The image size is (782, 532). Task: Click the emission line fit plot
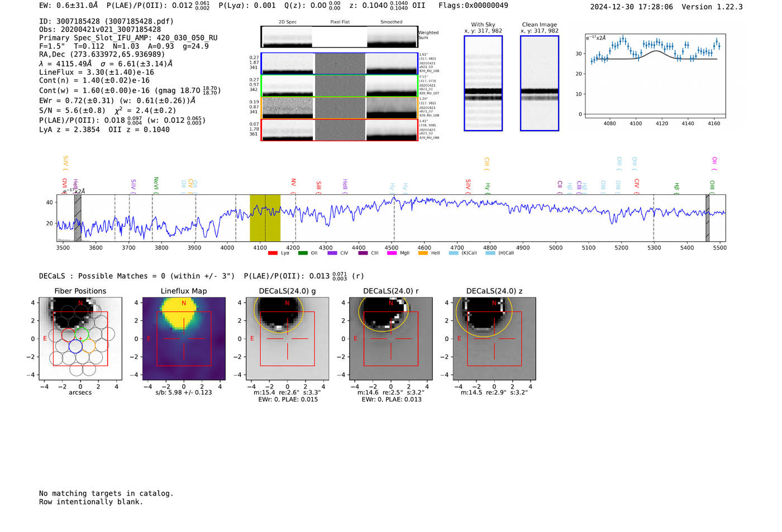(655, 76)
